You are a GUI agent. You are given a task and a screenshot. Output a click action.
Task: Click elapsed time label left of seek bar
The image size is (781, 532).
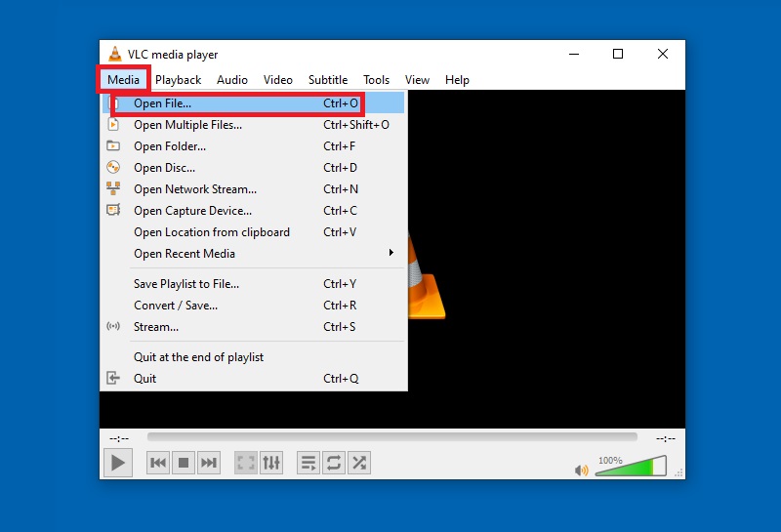119,438
